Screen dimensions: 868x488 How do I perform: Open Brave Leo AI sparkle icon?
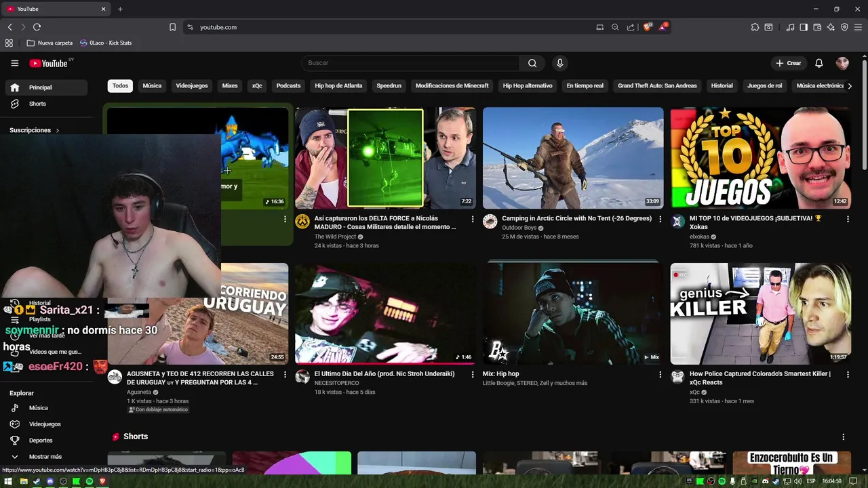[x=831, y=27]
